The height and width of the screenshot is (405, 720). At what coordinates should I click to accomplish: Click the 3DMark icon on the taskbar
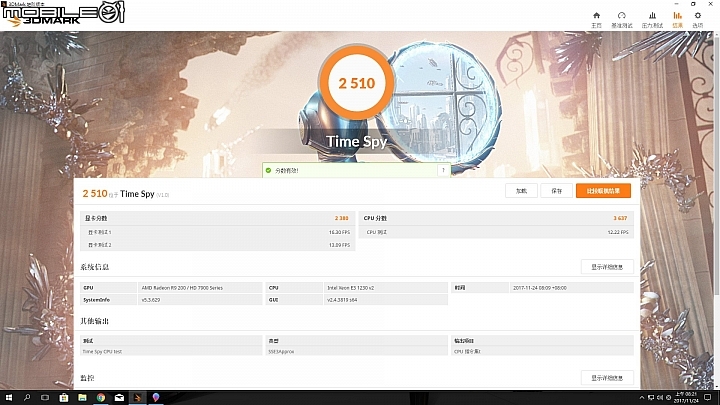pos(137,398)
